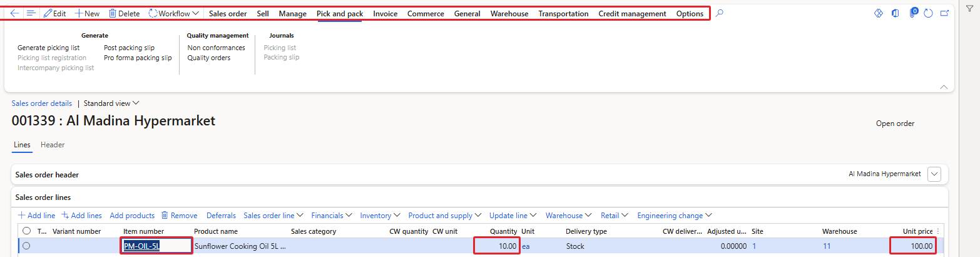This screenshot has height=257, width=980.
Task: Open the Update line dropdown
Action: [513, 216]
